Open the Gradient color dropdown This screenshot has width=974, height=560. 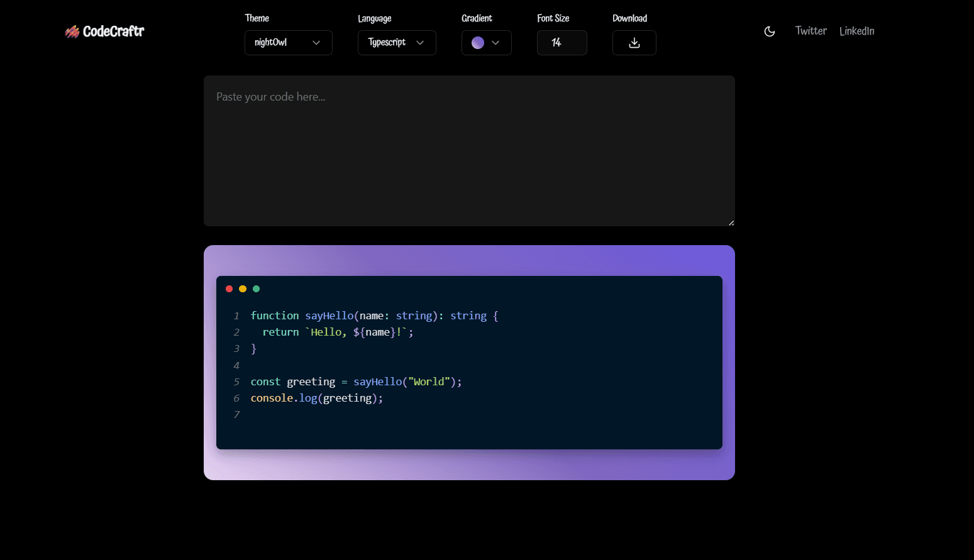tap(487, 43)
